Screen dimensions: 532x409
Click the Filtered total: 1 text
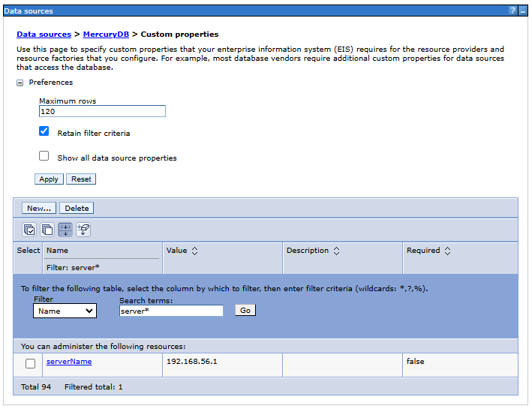point(94,387)
